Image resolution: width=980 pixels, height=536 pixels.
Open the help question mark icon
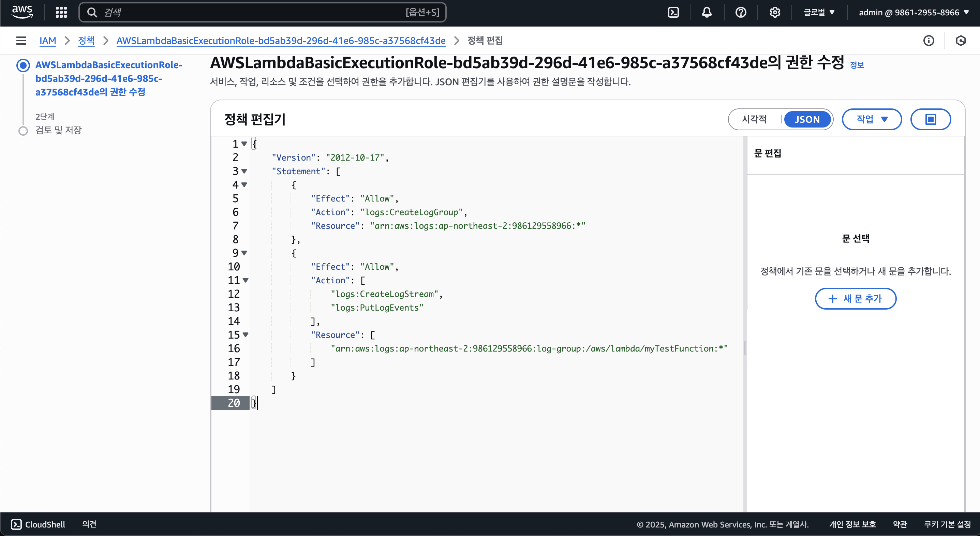coord(740,13)
